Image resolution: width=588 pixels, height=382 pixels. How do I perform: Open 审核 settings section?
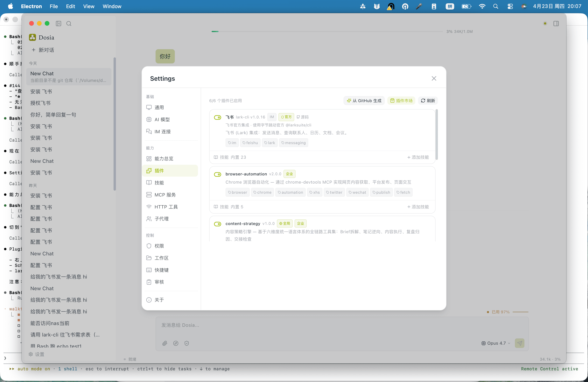pos(170,282)
